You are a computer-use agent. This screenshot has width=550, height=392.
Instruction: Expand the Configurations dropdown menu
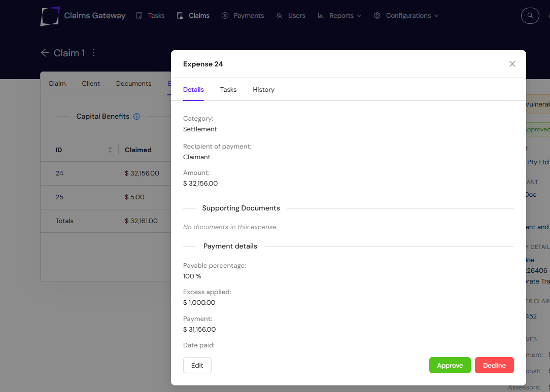point(406,16)
